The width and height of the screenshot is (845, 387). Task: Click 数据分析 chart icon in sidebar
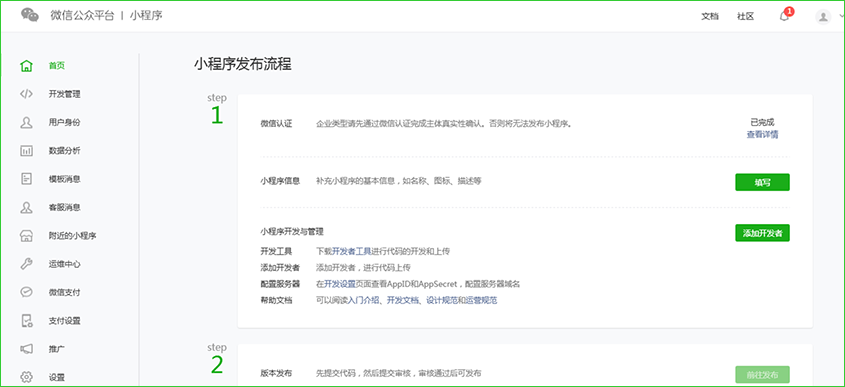(26, 151)
